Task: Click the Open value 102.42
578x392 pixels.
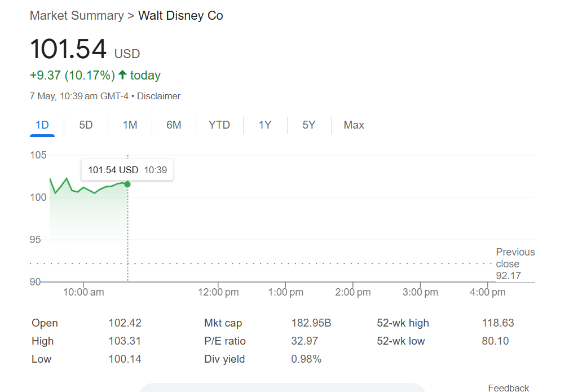Action: tap(125, 323)
